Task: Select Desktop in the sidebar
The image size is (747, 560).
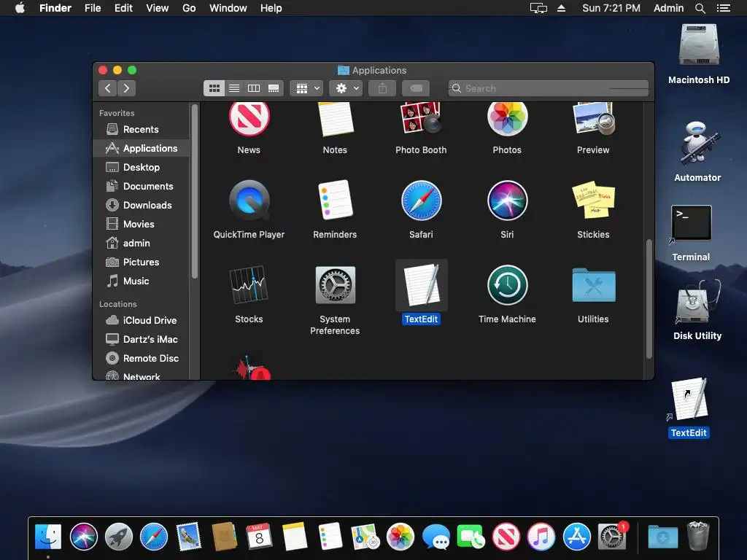Action: click(x=142, y=168)
